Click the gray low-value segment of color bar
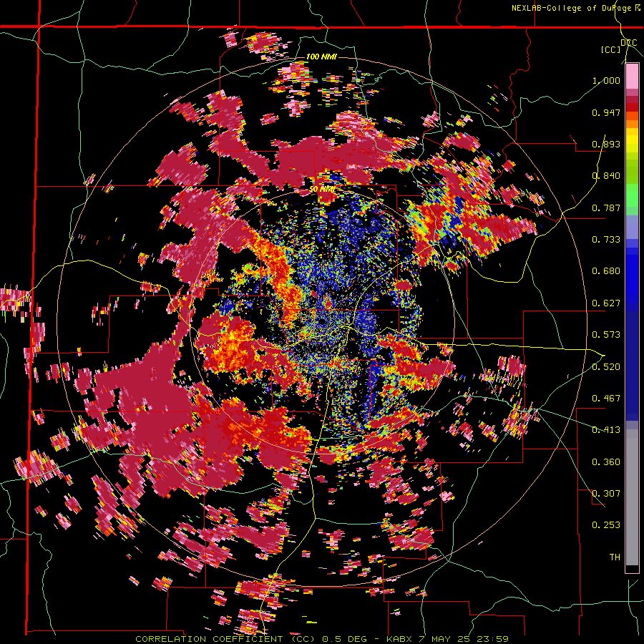This screenshot has height=644, width=644. tap(632, 497)
